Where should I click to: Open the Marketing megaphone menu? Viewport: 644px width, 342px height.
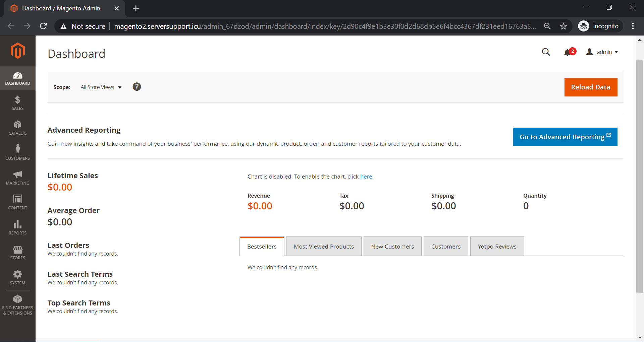17,178
